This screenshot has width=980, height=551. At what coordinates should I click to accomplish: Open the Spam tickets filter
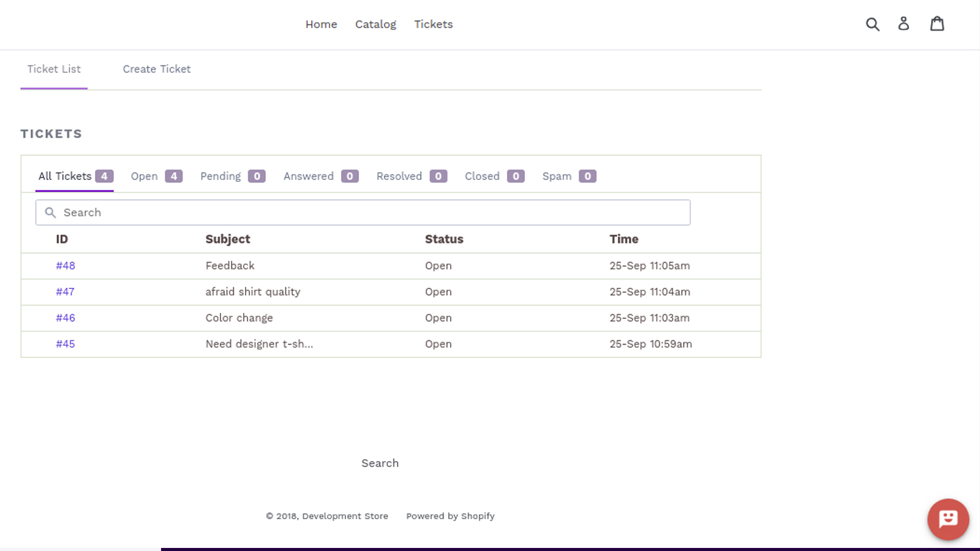point(556,176)
